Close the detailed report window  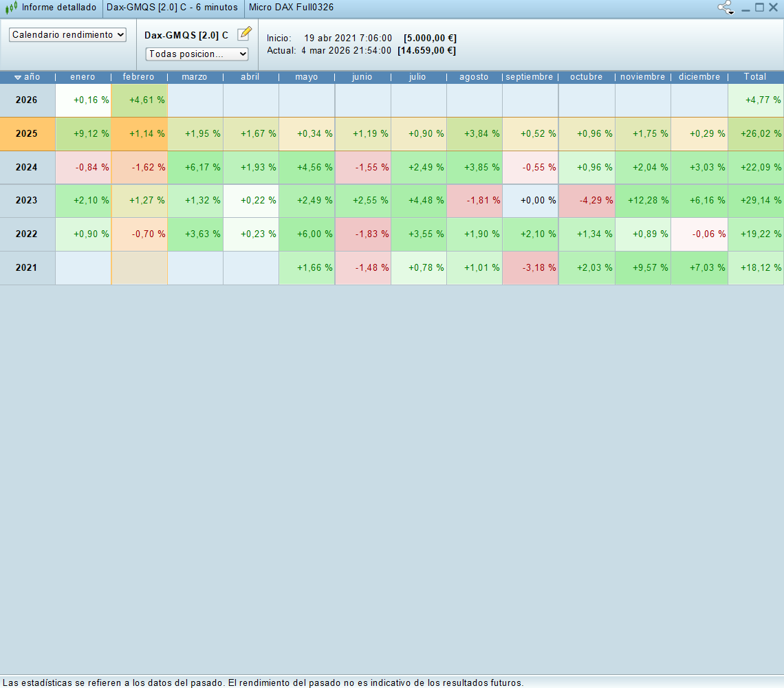coord(774,8)
